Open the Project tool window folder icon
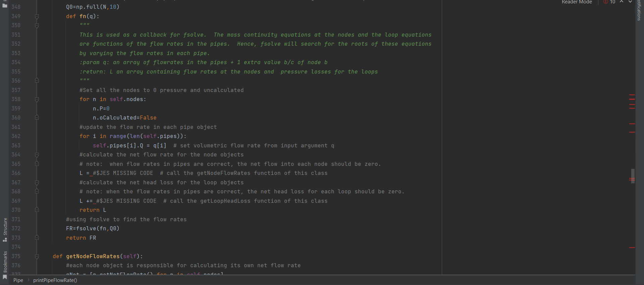Screen dimensions: 644x285 [5, 6]
